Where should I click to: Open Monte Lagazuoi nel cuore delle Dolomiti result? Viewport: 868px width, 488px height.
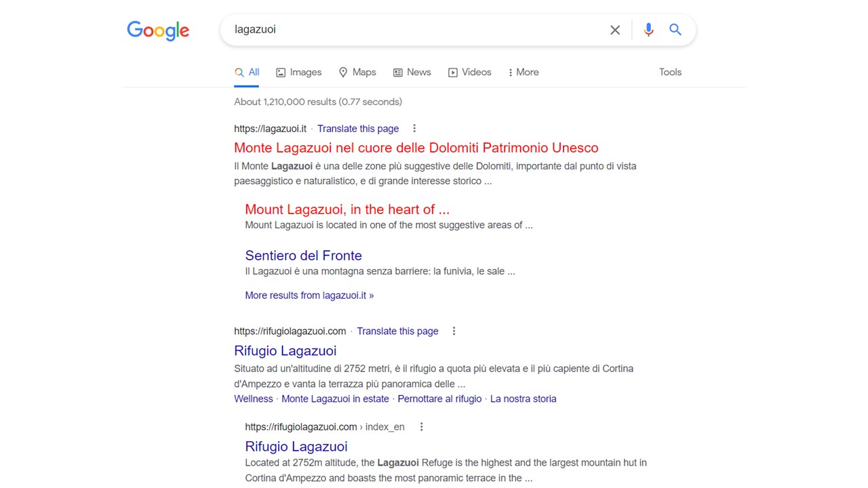tap(416, 148)
